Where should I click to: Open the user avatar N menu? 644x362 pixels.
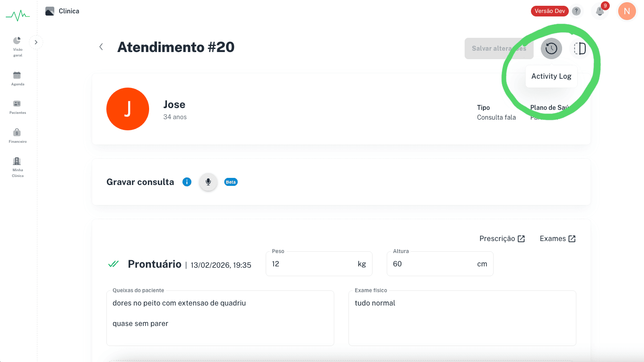coord(627,11)
